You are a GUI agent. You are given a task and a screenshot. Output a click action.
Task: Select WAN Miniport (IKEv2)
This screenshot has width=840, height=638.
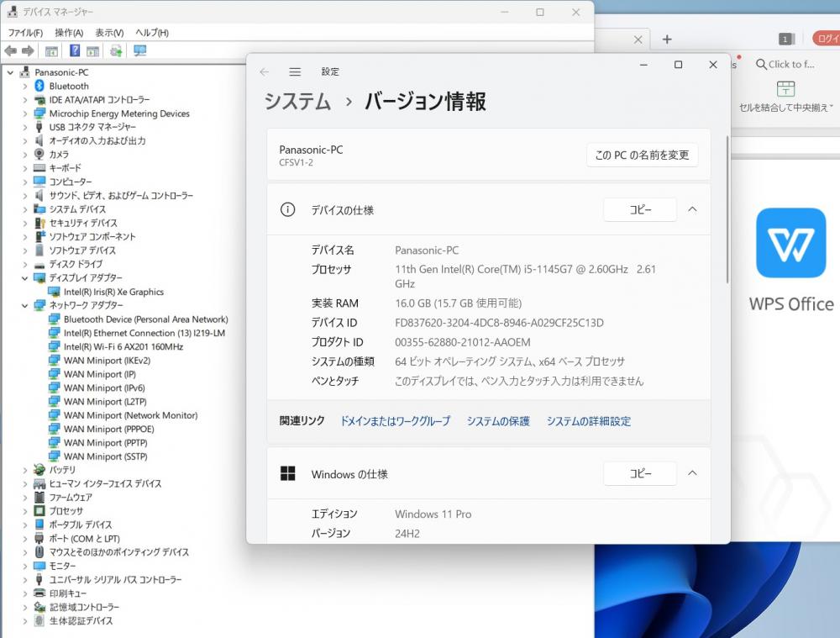(108, 361)
